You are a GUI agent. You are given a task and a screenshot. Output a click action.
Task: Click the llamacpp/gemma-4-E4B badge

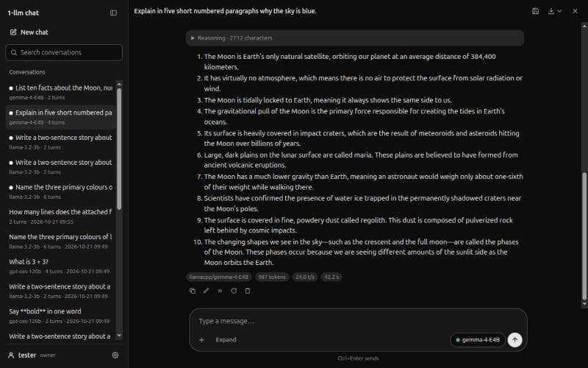coord(218,277)
